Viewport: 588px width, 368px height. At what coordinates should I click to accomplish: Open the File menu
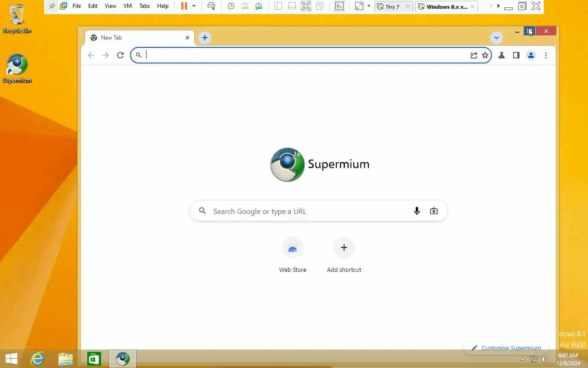point(77,6)
